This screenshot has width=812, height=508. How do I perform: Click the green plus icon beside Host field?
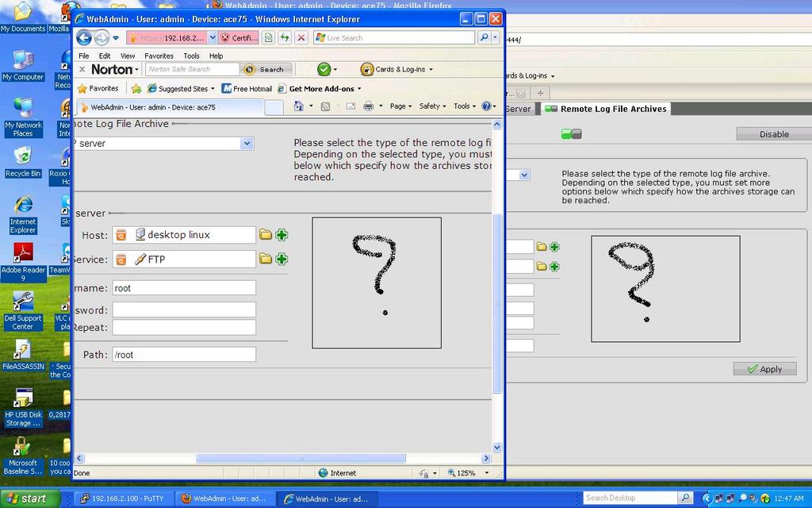click(282, 235)
